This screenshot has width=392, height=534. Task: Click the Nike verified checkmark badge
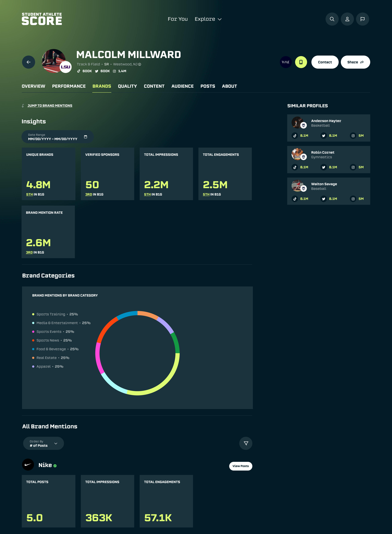55,466
